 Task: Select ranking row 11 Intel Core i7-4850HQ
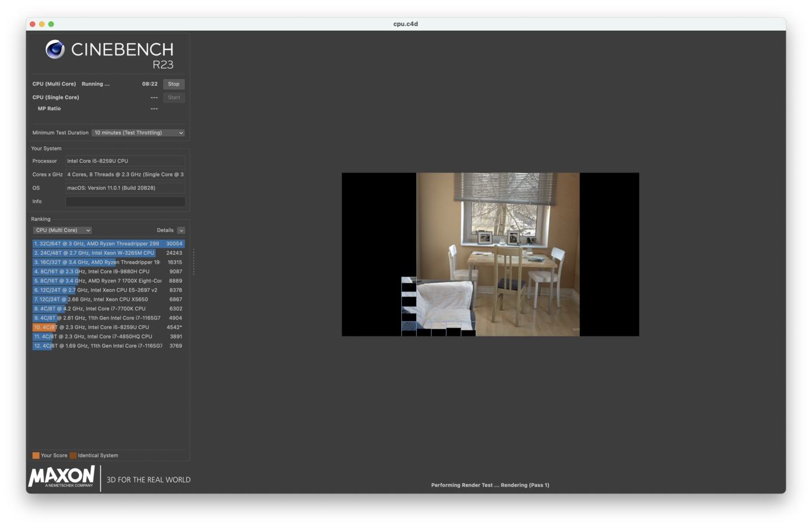109,336
